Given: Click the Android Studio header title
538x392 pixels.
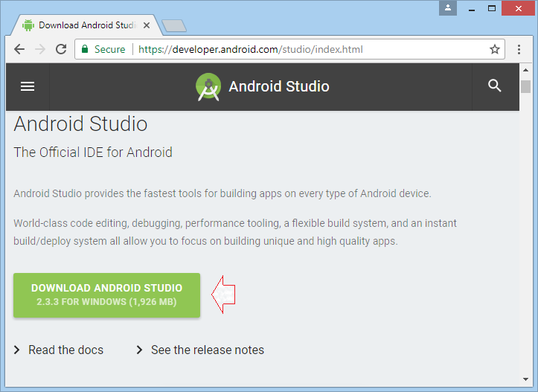Looking at the screenshot, I should click(x=279, y=86).
